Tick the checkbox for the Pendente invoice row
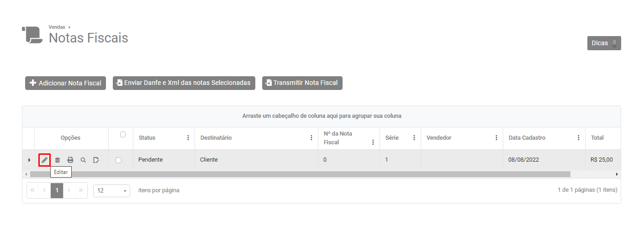Image resolution: width=644 pixels, height=226 pixels. 119,160
